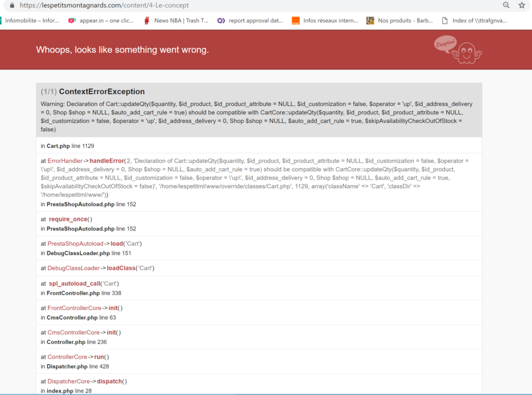Open the appear.in bookmark
Viewport: 532px width, 395px height.
[x=101, y=20]
